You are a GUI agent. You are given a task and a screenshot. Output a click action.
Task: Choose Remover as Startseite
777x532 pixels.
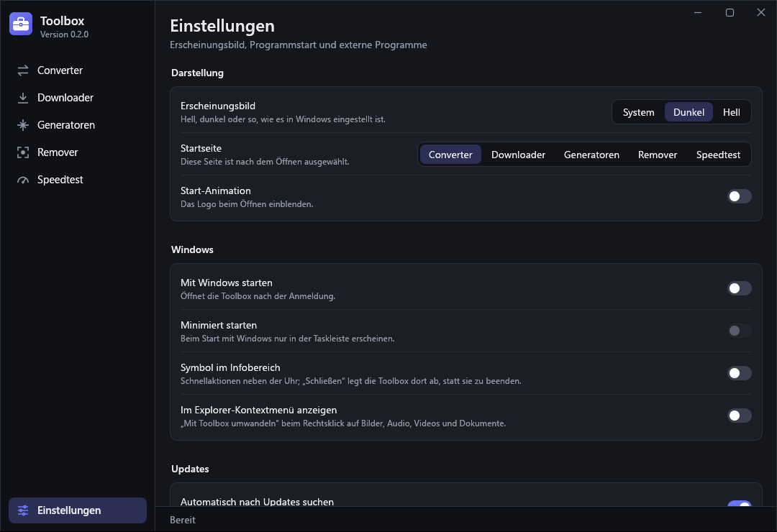pos(658,155)
